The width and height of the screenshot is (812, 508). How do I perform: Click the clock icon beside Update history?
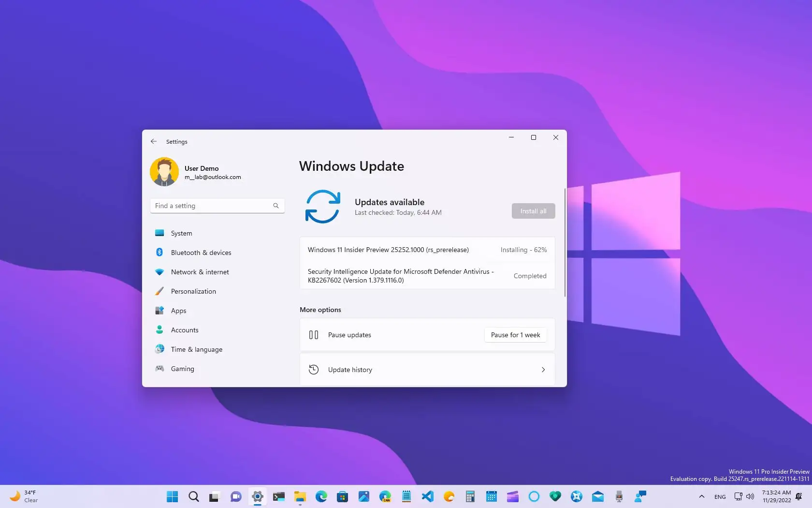pos(314,370)
